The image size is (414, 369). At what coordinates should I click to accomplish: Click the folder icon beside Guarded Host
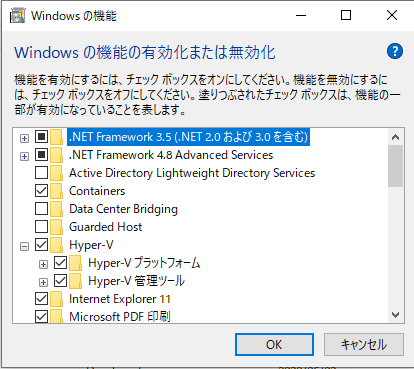pos(57,227)
